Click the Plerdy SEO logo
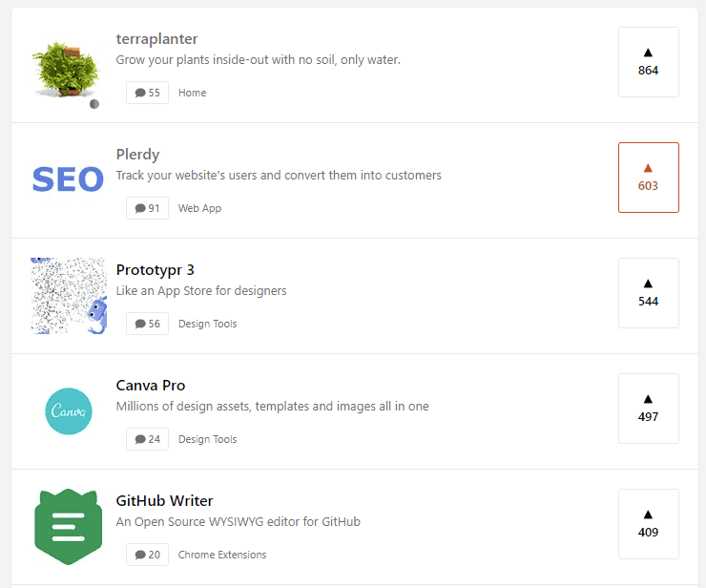Screen dimensions: 706x588 pyautogui.click(x=67, y=179)
